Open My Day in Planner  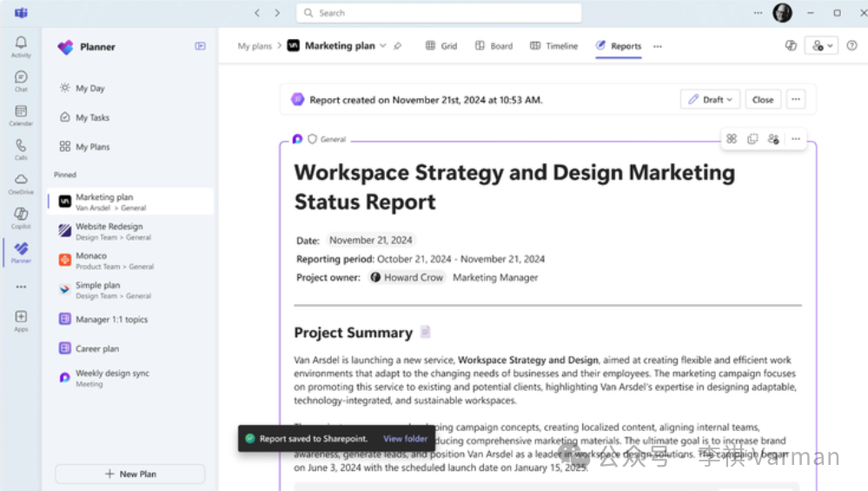click(x=82, y=88)
